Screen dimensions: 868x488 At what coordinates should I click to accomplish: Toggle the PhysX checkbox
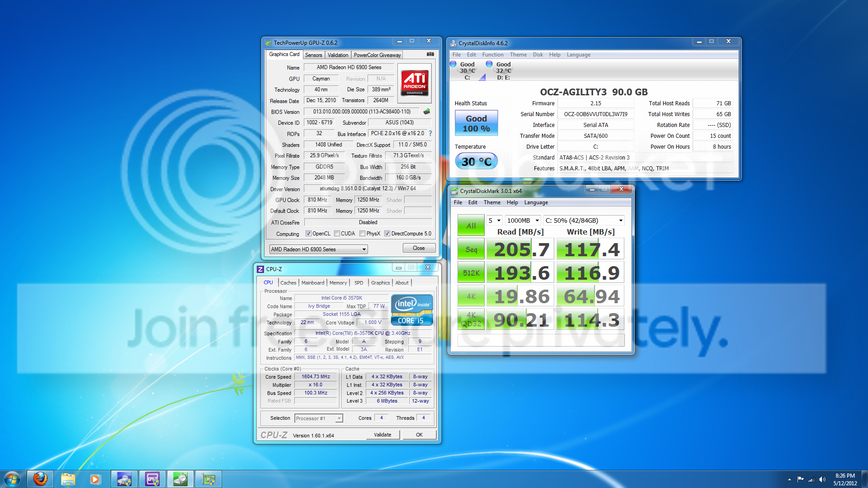pos(363,234)
